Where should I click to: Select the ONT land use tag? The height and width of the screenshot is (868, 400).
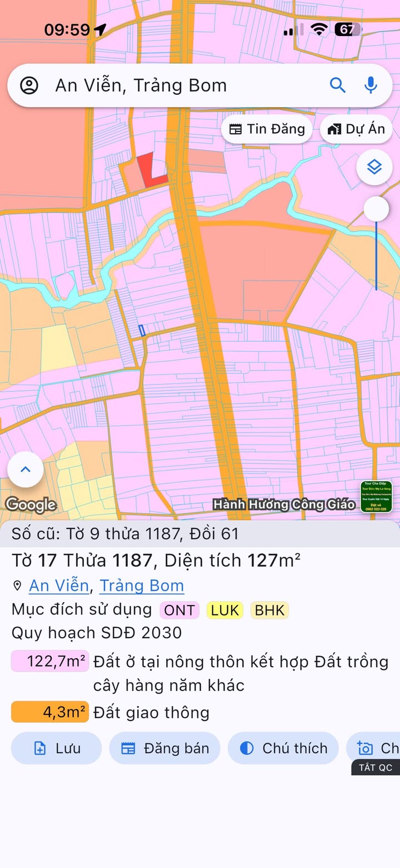[x=179, y=610]
